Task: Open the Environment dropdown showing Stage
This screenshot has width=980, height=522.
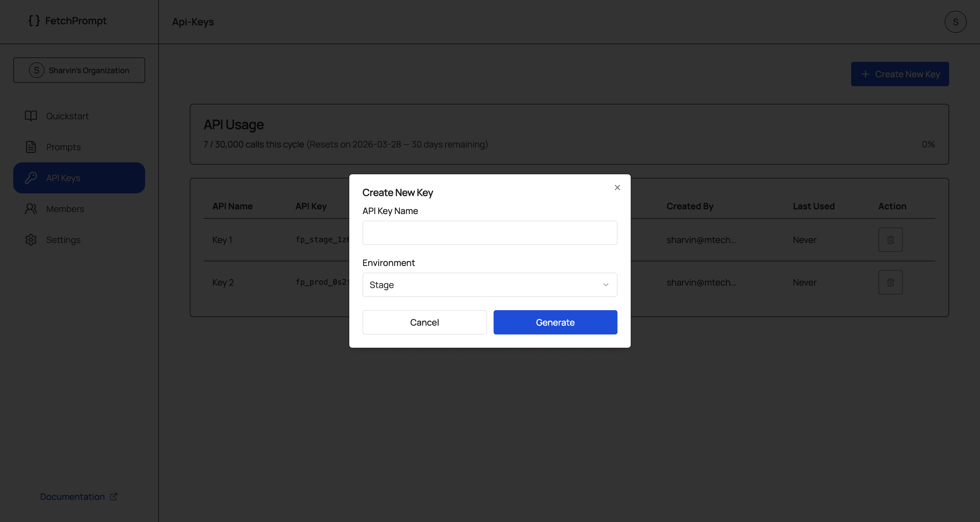Action: coord(490,284)
